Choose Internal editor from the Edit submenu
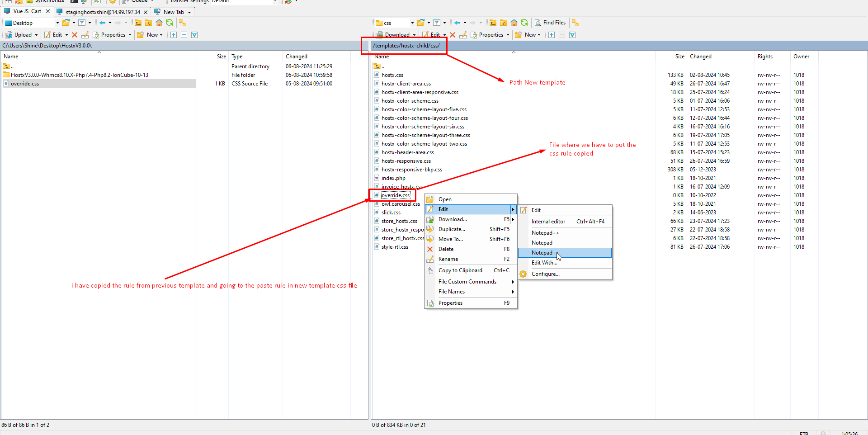 (548, 222)
